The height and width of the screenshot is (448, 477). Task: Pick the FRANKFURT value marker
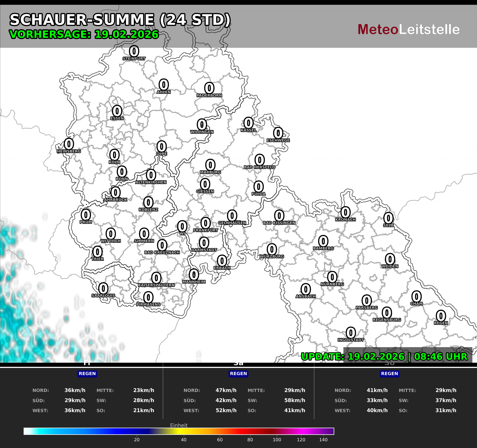coord(205,223)
